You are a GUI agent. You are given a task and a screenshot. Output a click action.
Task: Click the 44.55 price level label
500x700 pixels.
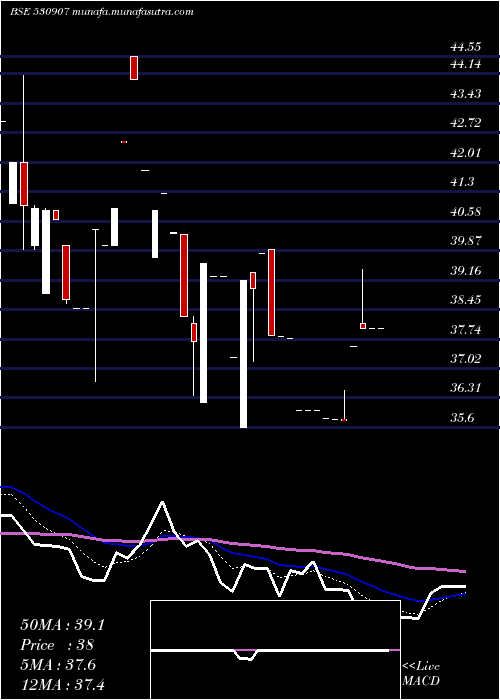click(466, 46)
